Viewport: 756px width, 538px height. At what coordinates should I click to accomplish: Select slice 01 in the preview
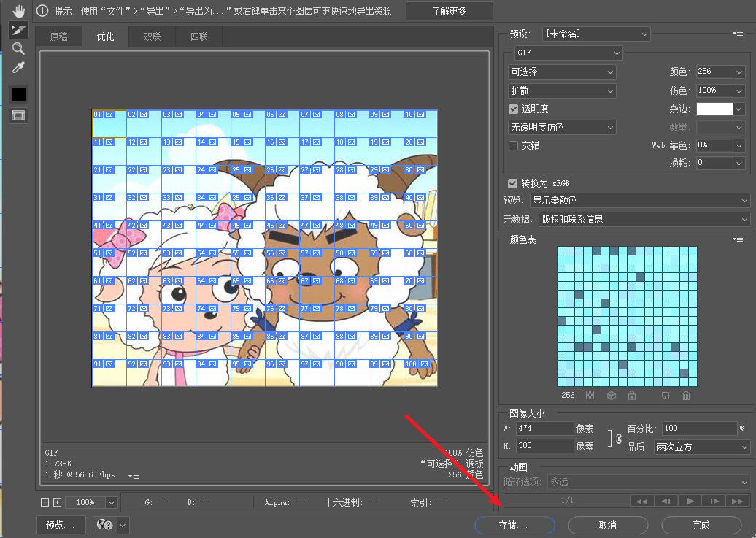click(109, 124)
